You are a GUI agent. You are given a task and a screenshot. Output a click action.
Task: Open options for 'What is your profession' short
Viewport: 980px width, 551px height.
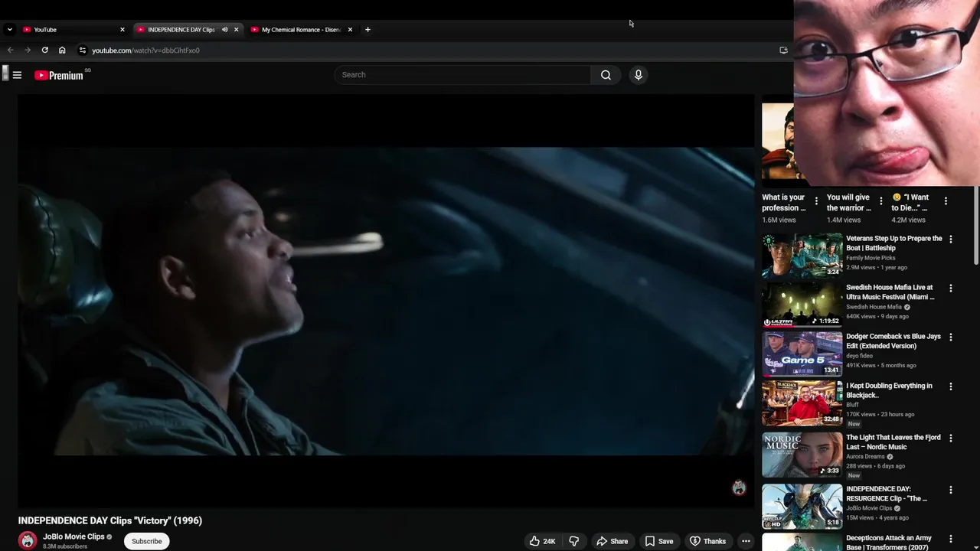(816, 201)
